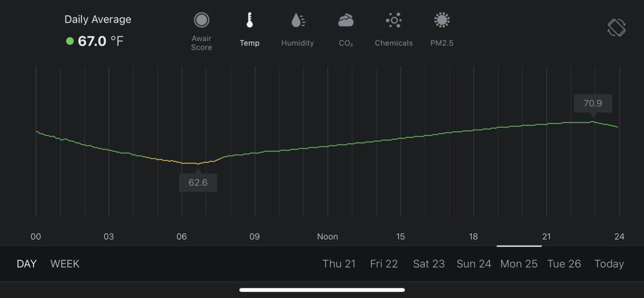Open Mon 25 daily data

coord(519,264)
